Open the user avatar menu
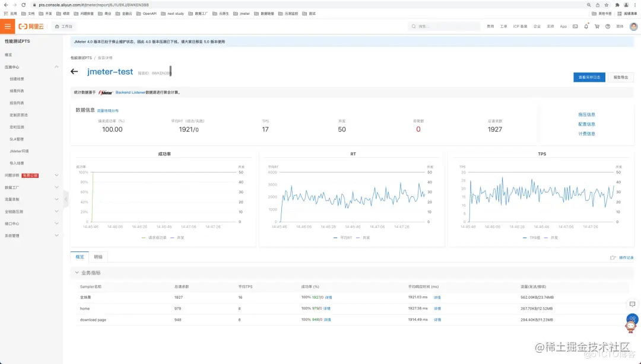 click(x=633, y=26)
